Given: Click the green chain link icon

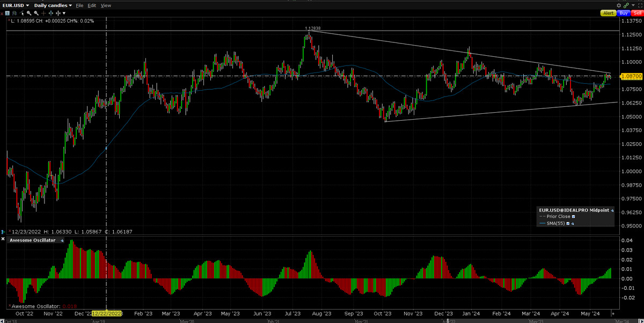Looking at the screenshot, I should point(626,5).
